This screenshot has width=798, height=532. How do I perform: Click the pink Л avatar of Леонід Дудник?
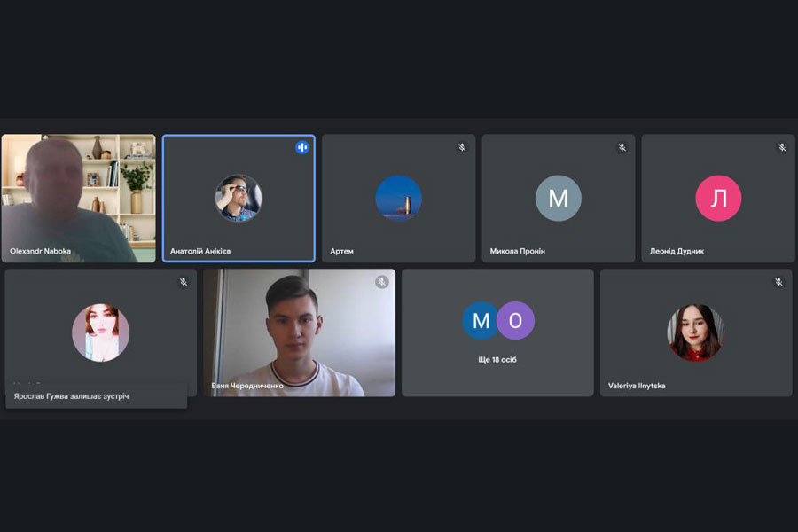718,198
